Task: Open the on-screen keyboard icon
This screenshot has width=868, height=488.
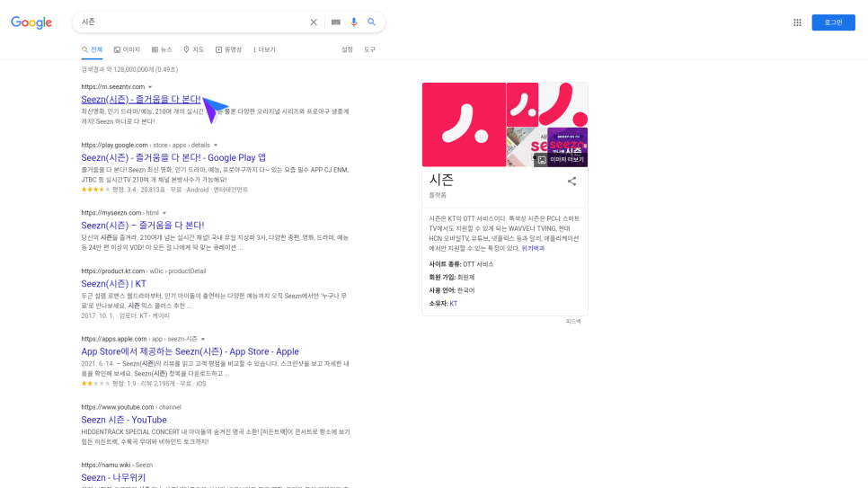Action: pos(335,22)
